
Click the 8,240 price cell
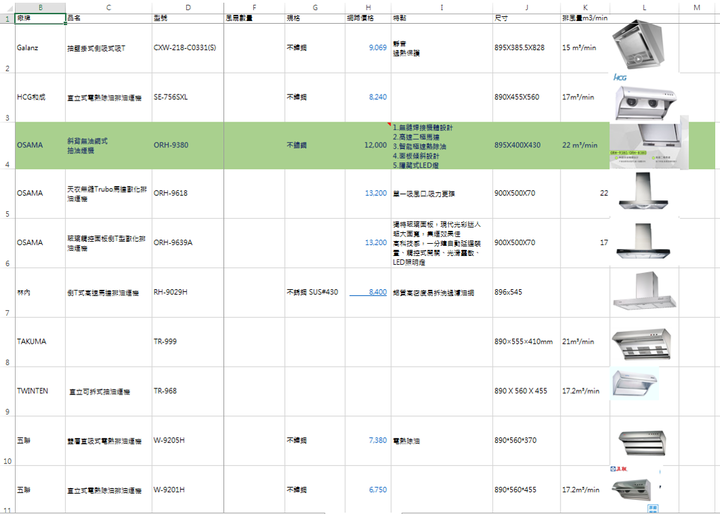click(x=368, y=97)
